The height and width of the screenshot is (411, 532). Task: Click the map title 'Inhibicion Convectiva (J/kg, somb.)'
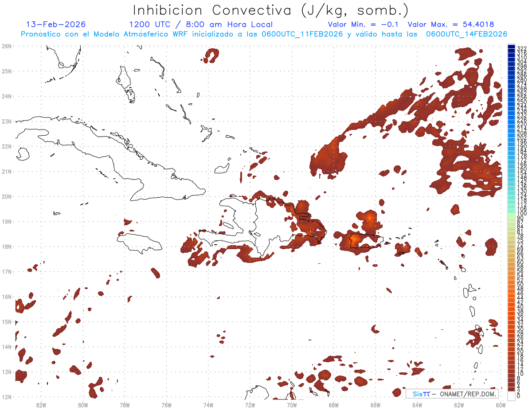pos(271,10)
